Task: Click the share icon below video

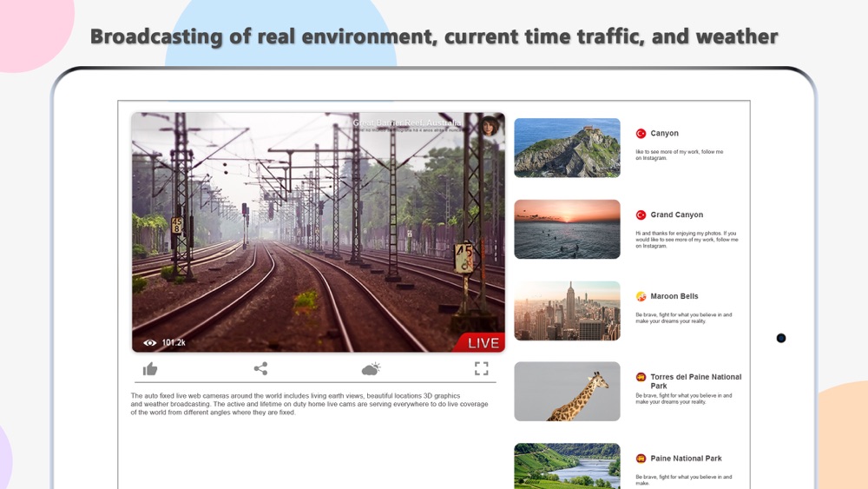Action: pos(260,368)
